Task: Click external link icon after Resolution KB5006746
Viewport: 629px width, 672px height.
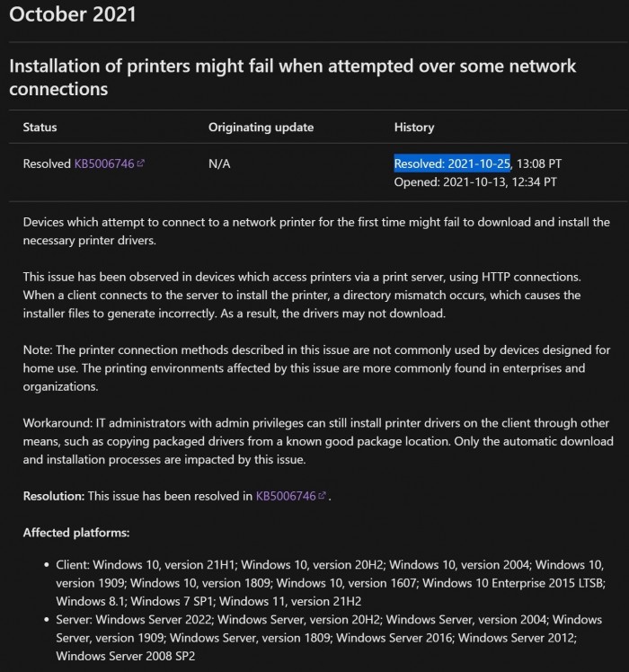Action: point(322,495)
